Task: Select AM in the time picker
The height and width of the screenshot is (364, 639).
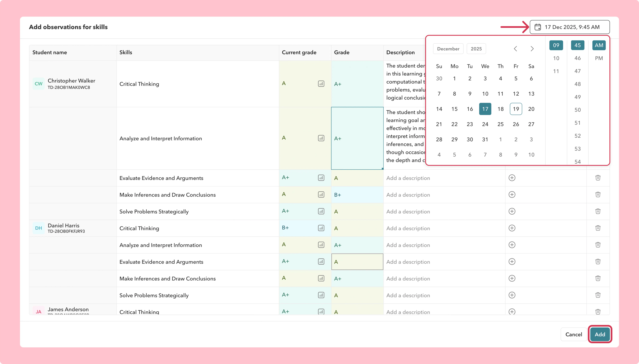Action: point(599,45)
